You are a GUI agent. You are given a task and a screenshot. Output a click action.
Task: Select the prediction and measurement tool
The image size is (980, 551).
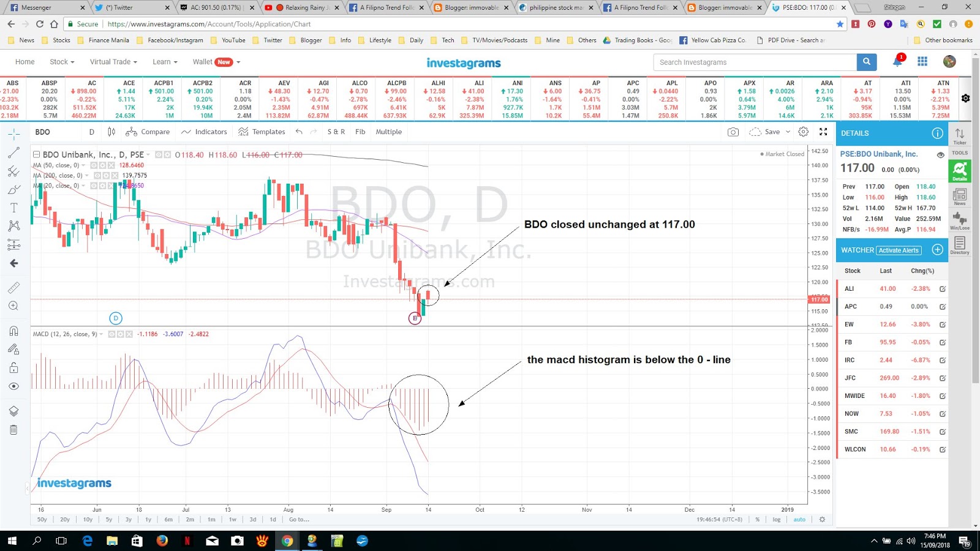(x=13, y=245)
